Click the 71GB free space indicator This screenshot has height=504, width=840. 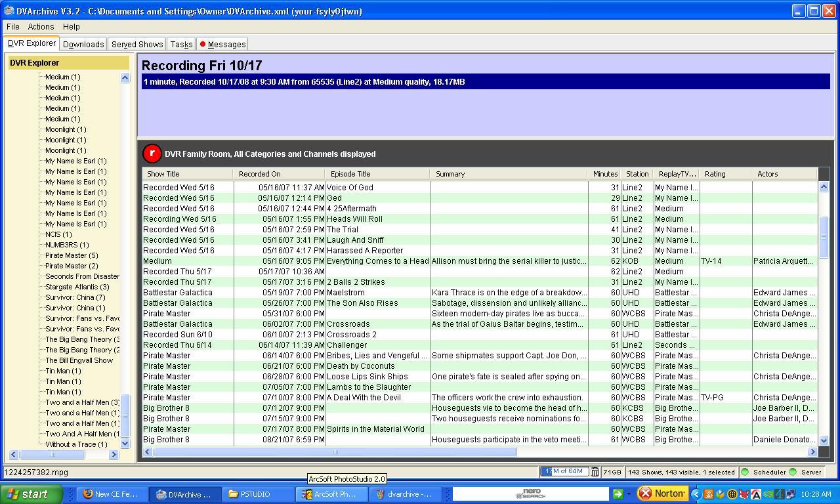612,472
